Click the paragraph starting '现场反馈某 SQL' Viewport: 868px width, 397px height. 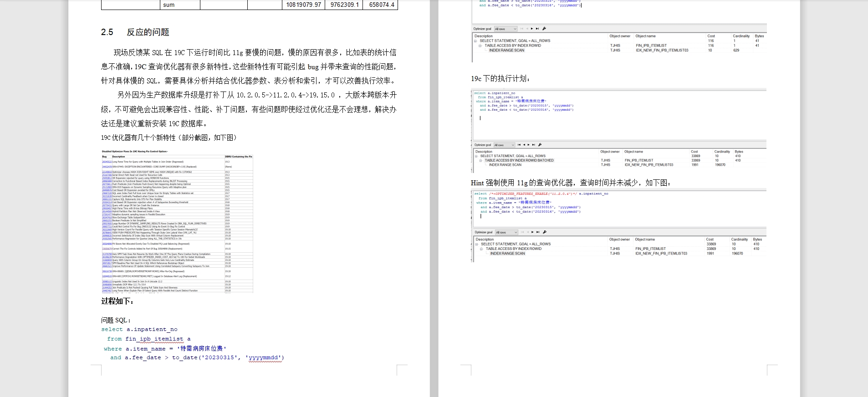(x=249, y=66)
